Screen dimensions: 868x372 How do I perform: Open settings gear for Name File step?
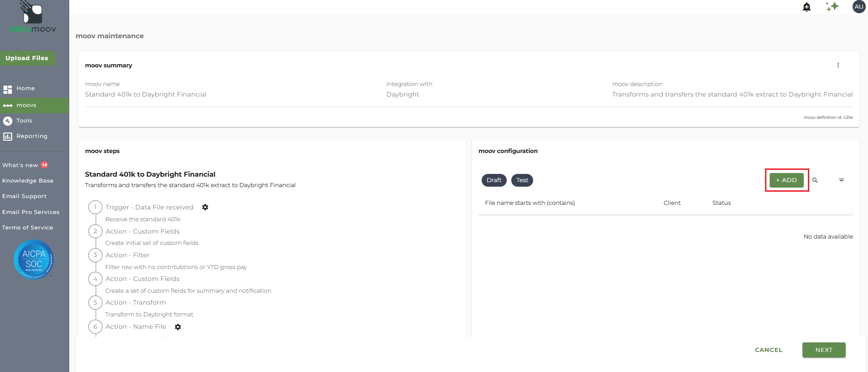click(x=178, y=327)
